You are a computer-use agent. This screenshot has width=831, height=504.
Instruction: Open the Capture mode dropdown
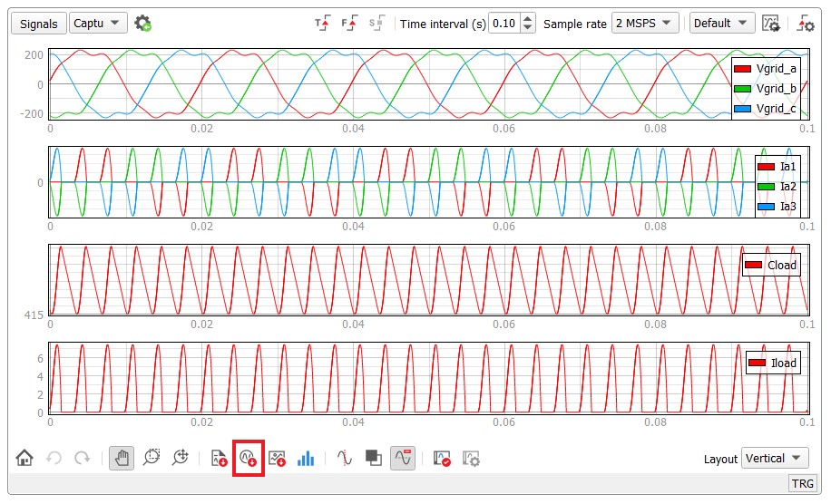point(98,24)
